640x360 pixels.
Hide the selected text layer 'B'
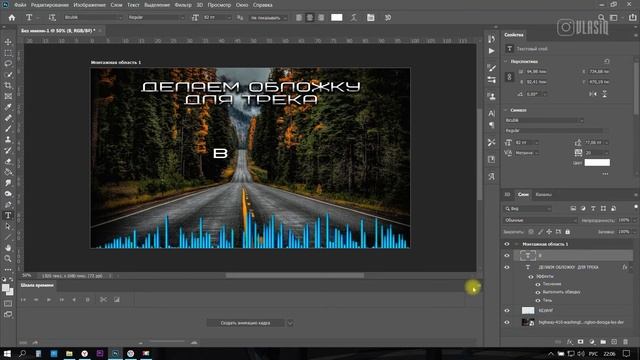[x=507, y=256]
